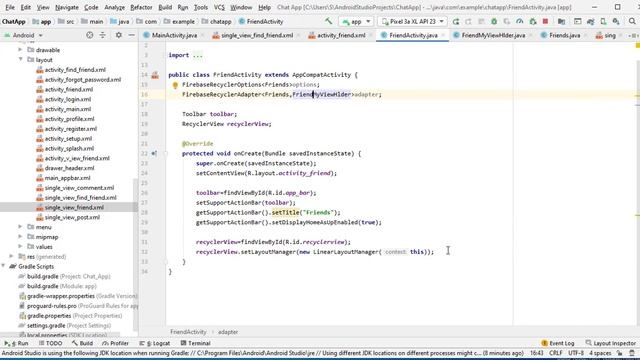
Task: Click the green Debug app bug icon
Action: (494, 21)
